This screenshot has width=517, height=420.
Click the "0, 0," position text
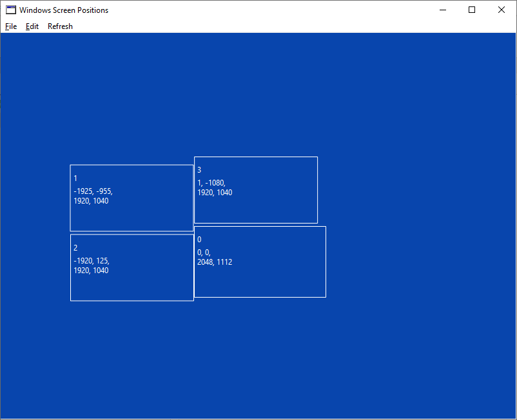click(x=204, y=253)
